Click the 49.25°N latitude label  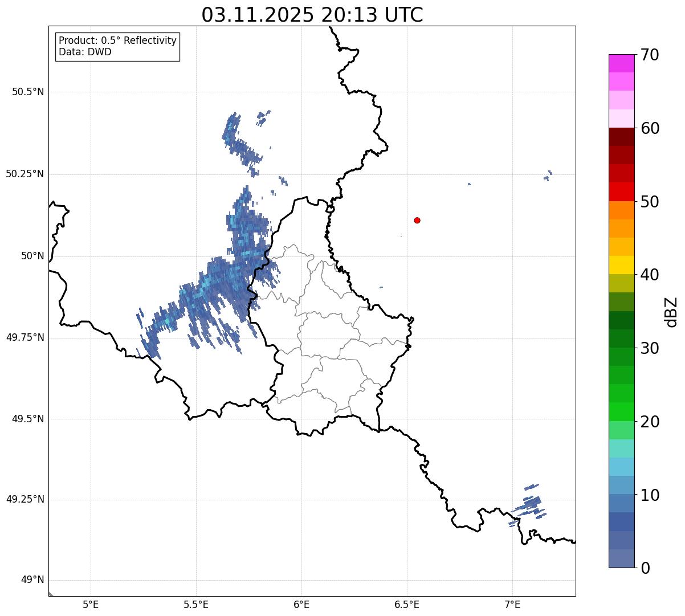pyautogui.click(x=25, y=499)
